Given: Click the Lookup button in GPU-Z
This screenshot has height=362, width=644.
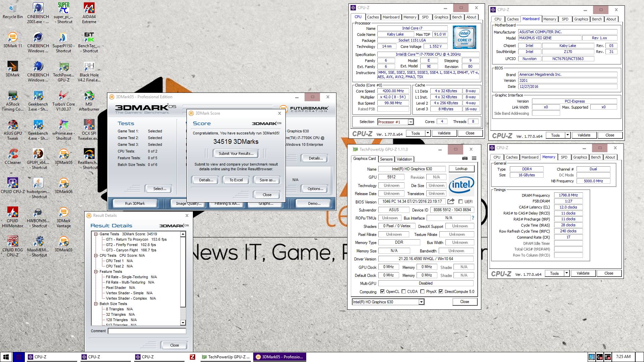Looking at the screenshot, I should pyautogui.click(x=461, y=169).
